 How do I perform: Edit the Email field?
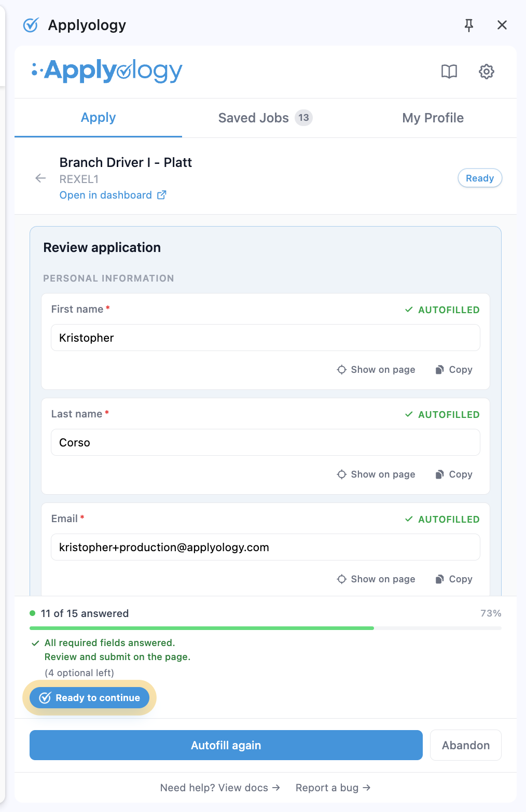click(266, 547)
